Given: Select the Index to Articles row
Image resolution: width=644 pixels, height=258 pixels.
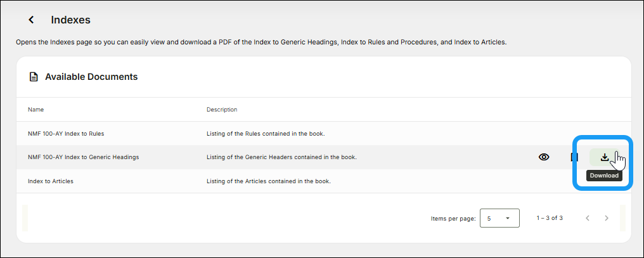Looking at the screenshot, I should coord(51,181).
